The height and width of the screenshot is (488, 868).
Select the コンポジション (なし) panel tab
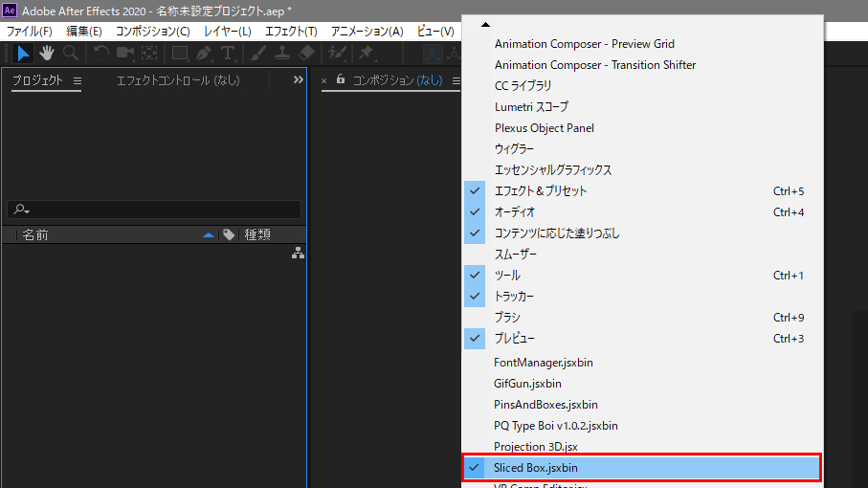tap(397, 80)
